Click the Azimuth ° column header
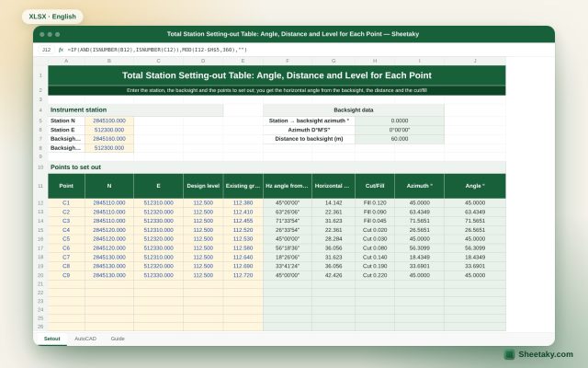This screenshot has width=588, height=368. click(419, 186)
